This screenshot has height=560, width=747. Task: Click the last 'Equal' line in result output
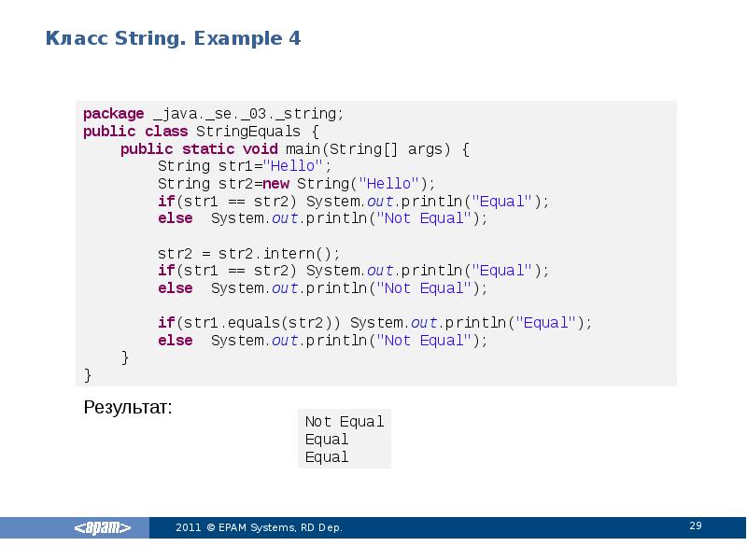327,457
